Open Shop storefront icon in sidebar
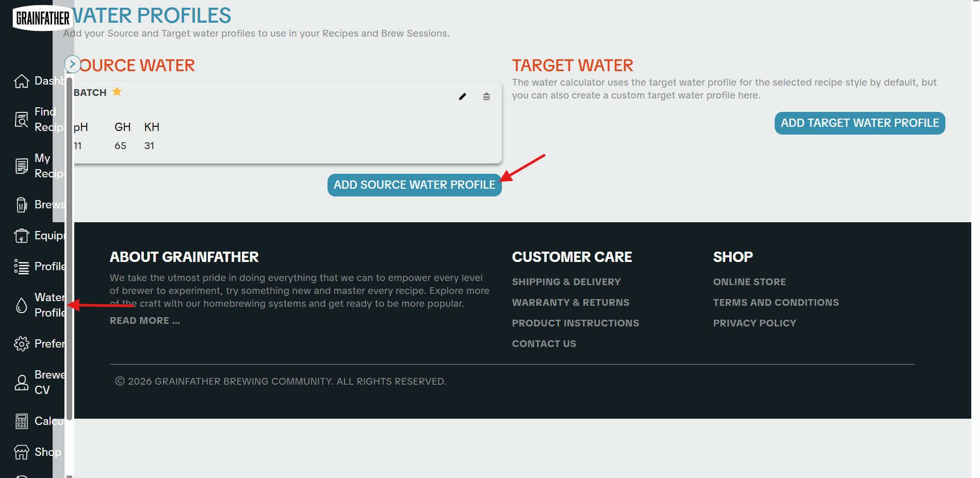This screenshot has height=478, width=980. (x=21, y=452)
